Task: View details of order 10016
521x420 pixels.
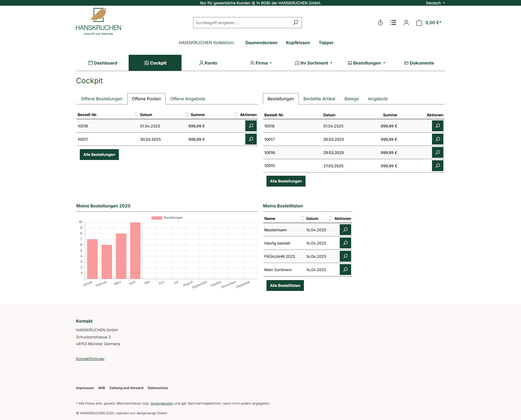Action: tap(437, 152)
